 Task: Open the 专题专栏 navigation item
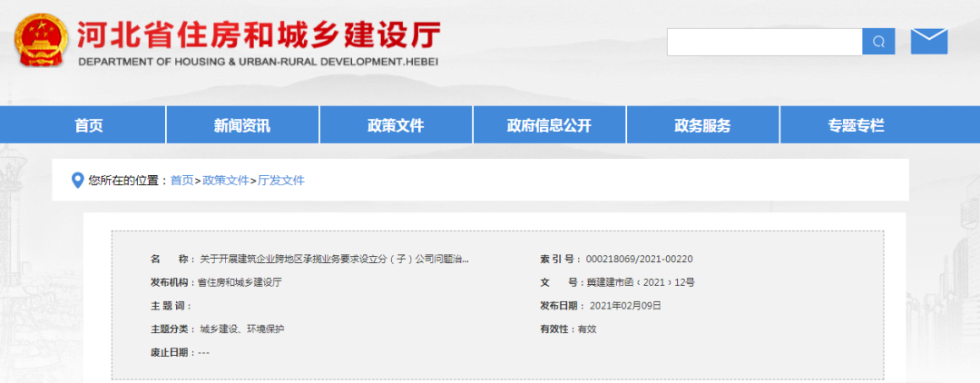[856, 126]
